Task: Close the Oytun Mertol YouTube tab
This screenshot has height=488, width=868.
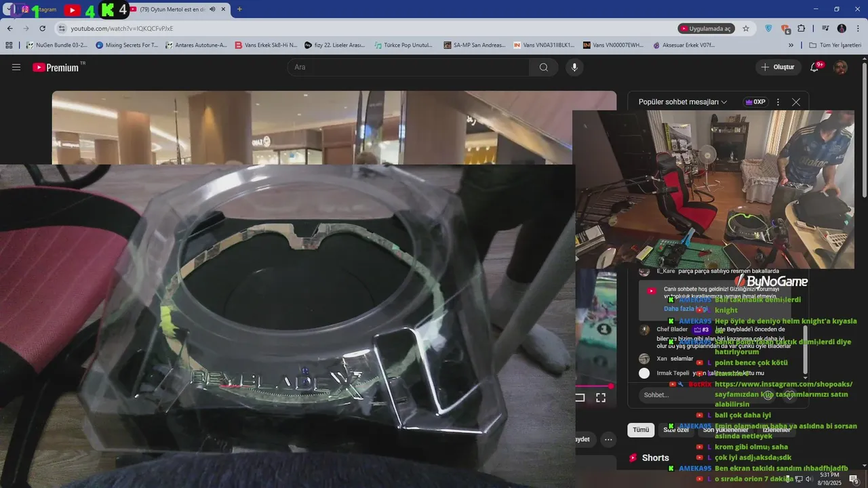Action: pos(223,9)
